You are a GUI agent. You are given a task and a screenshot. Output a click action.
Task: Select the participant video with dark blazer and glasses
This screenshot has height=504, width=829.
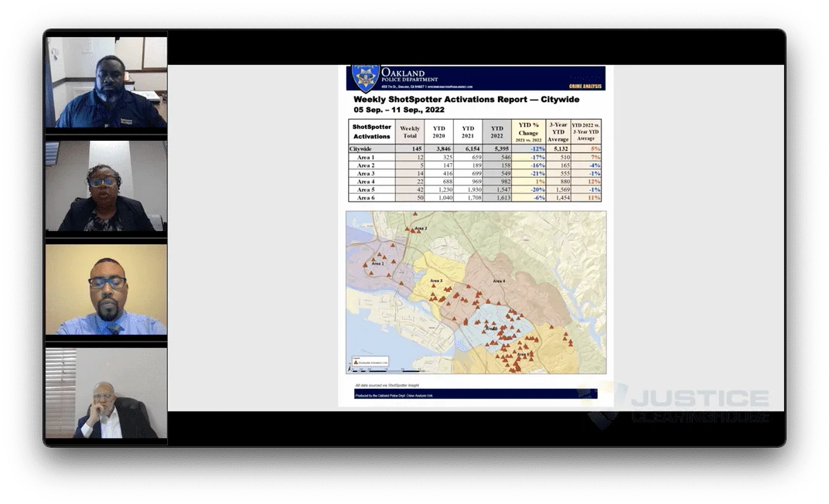point(106,186)
